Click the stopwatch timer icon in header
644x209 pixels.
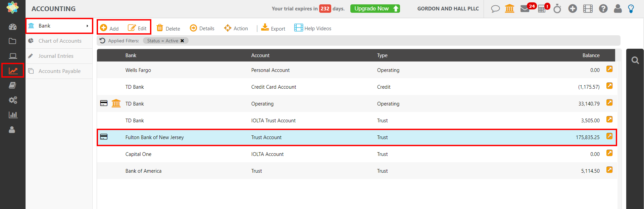[557, 8]
